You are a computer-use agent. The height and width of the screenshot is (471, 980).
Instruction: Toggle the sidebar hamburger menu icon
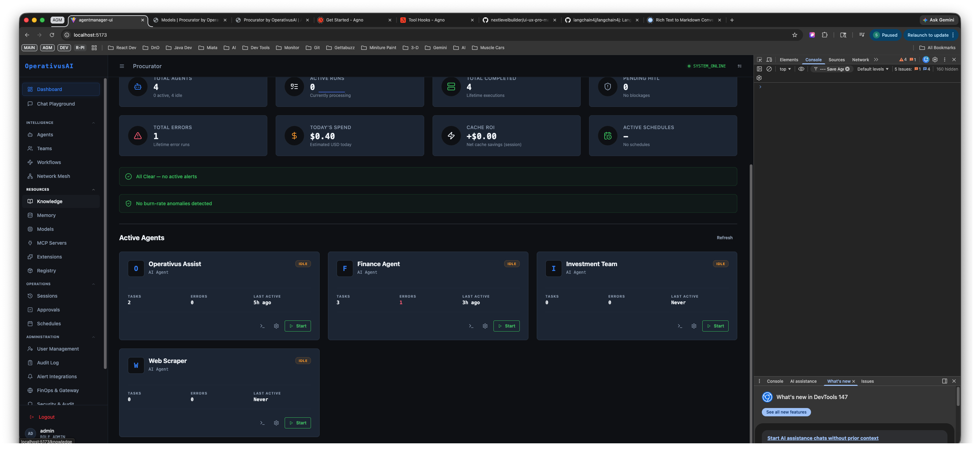pyautogui.click(x=122, y=66)
